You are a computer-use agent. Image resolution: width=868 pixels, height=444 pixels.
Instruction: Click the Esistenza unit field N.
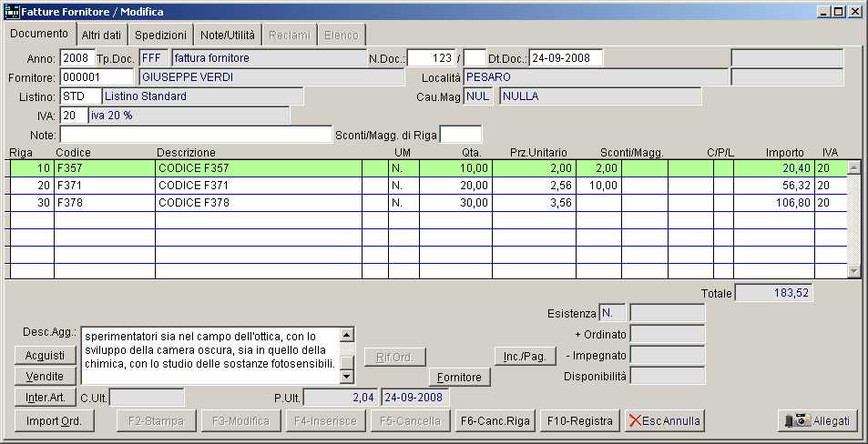point(612,313)
